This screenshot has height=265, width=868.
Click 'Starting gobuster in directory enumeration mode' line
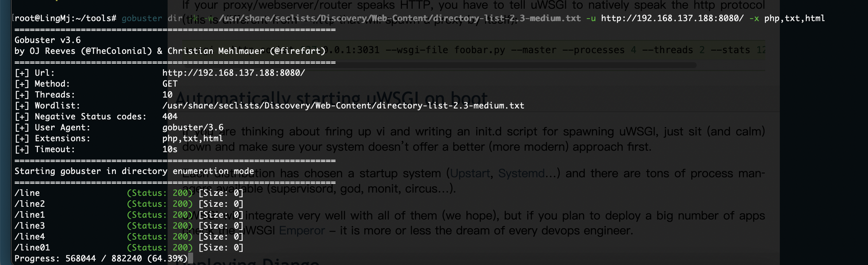click(134, 171)
